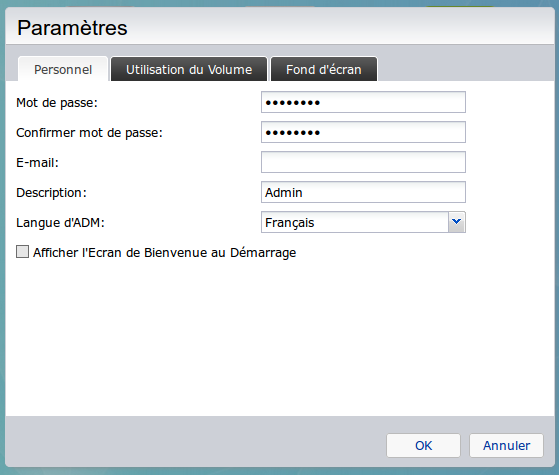Click the welcome screen checkbox label text

[164, 252]
